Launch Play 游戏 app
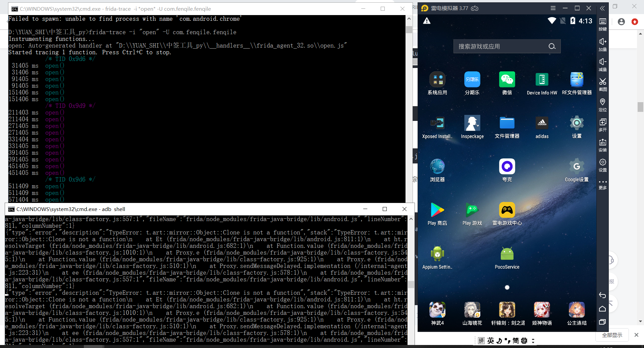 [x=472, y=214]
